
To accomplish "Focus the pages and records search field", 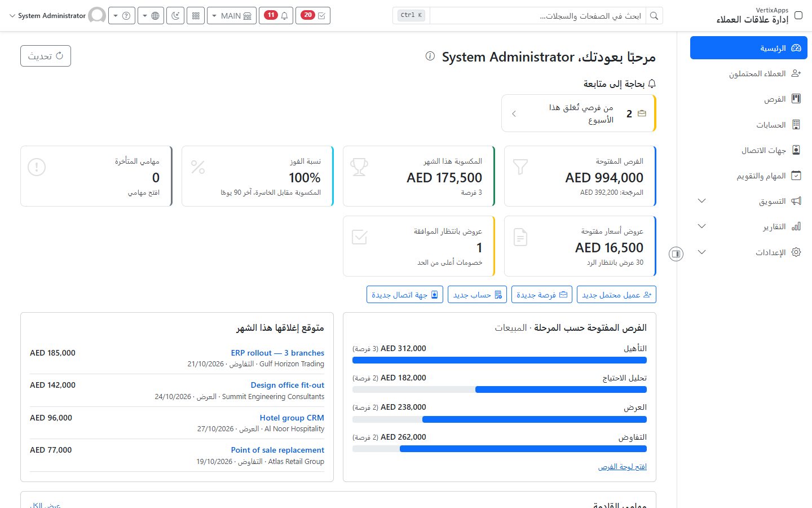I will [538, 16].
